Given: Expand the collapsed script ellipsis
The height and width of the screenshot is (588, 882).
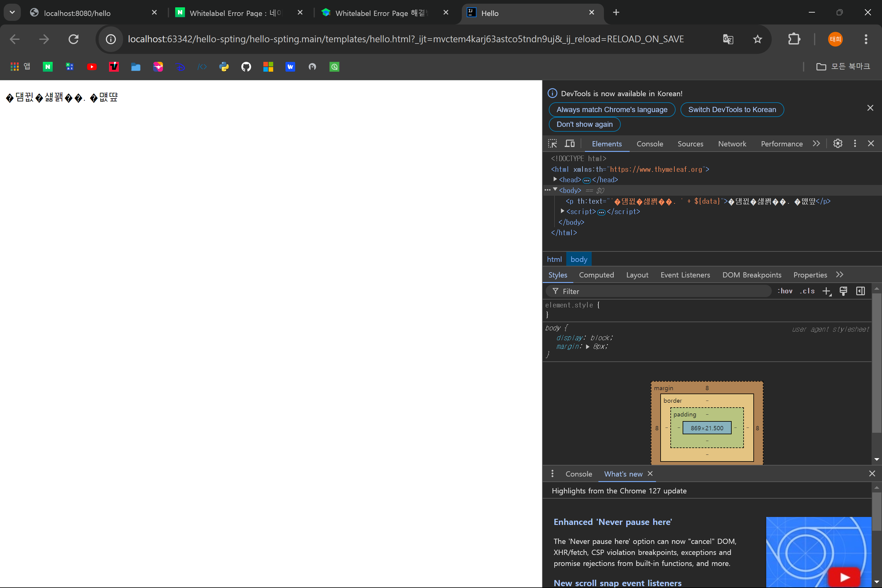Looking at the screenshot, I should [x=601, y=212].
